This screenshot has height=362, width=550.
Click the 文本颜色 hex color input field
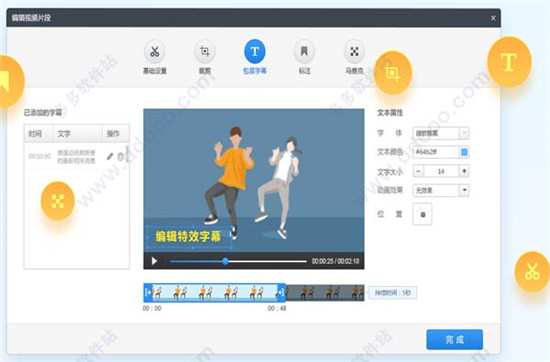point(436,152)
